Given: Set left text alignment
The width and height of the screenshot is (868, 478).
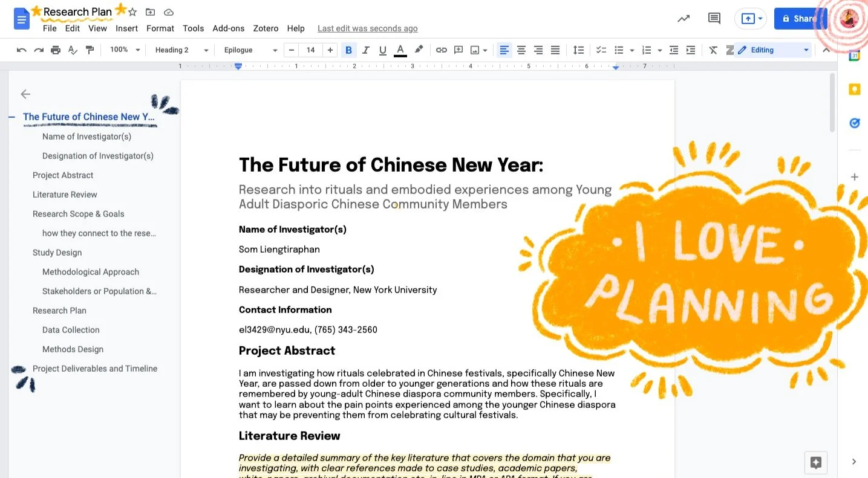Looking at the screenshot, I should pyautogui.click(x=504, y=50).
